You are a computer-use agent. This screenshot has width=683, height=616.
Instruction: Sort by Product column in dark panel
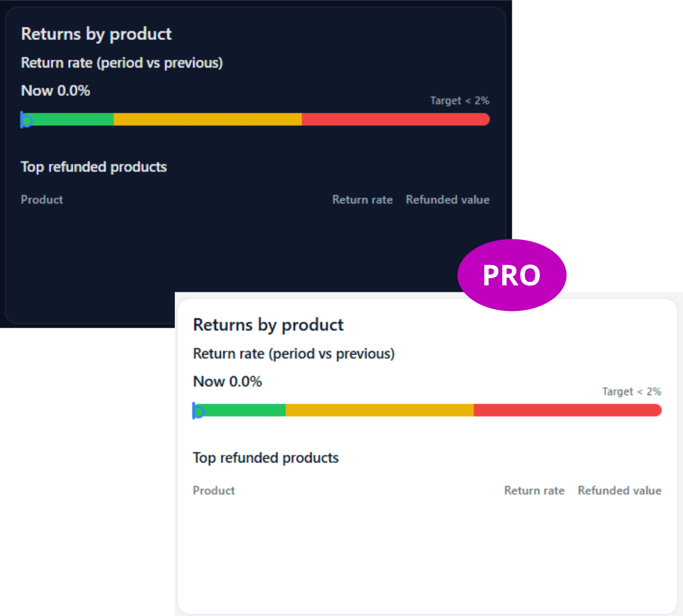coord(42,199)
